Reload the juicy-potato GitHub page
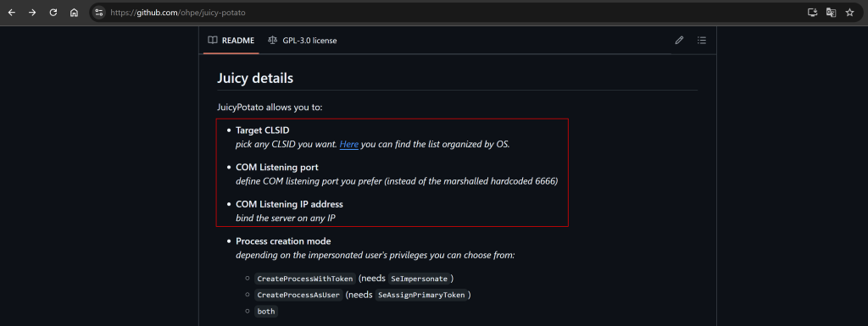Screen dimensions: 868x326 pos(53,12)
